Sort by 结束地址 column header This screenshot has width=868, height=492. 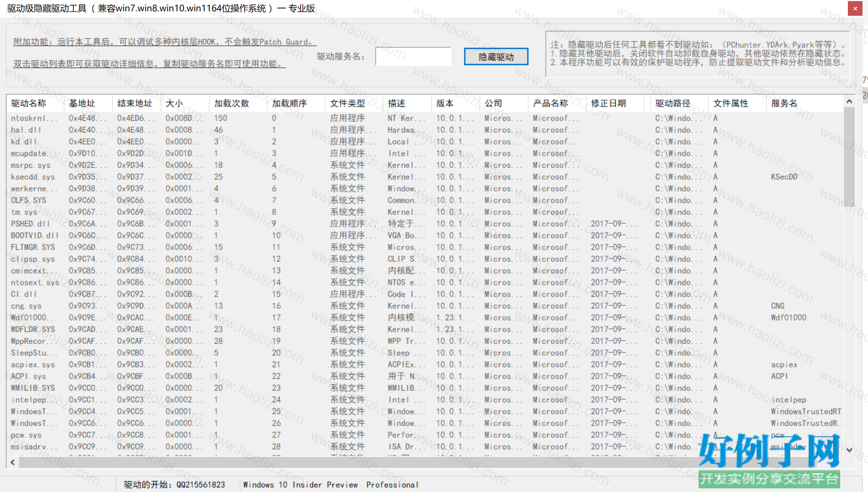(137, 103)
